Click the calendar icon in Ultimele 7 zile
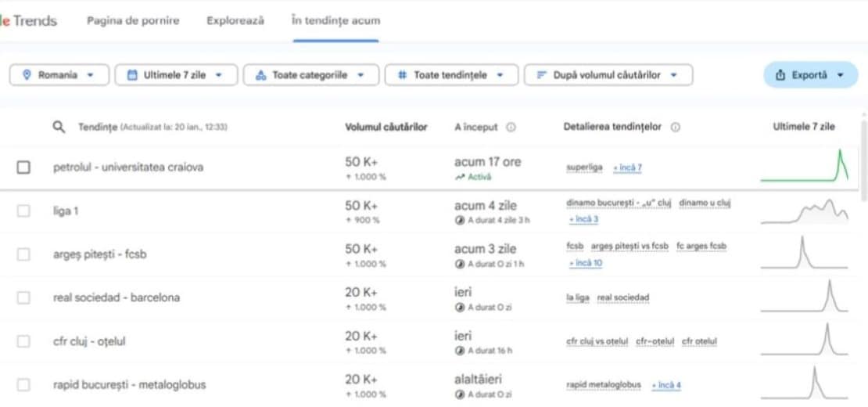 point(132,75)
